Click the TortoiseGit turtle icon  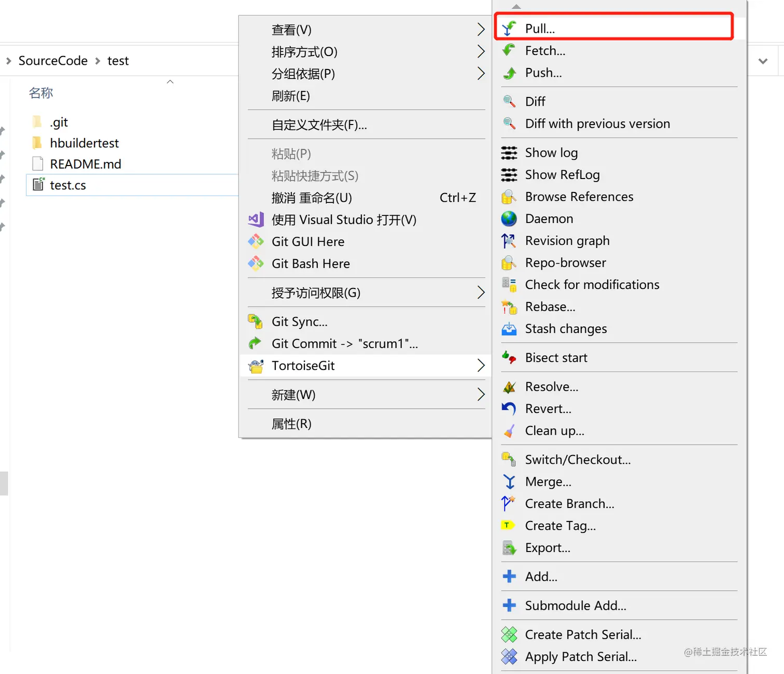pyautogui.click(x=256, y=366)
